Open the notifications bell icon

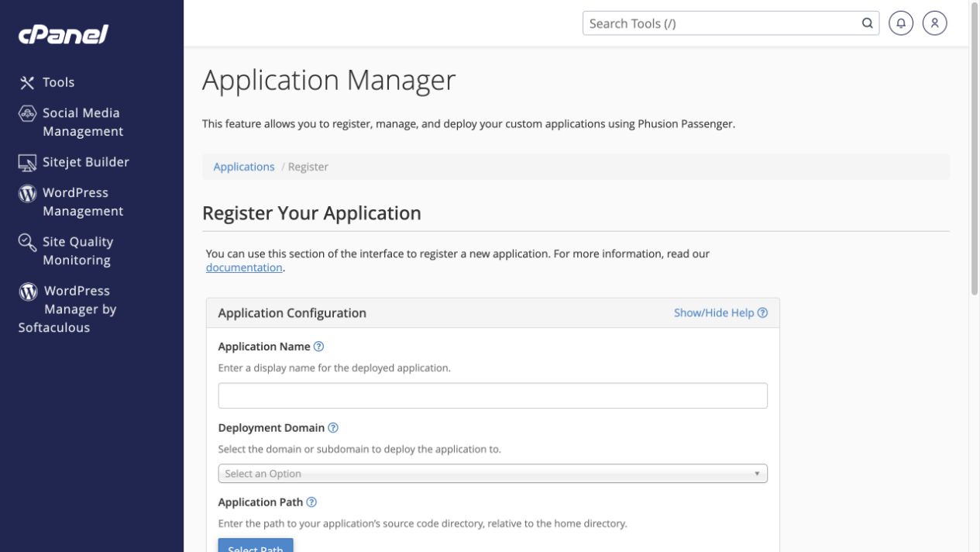coord(901,23)
